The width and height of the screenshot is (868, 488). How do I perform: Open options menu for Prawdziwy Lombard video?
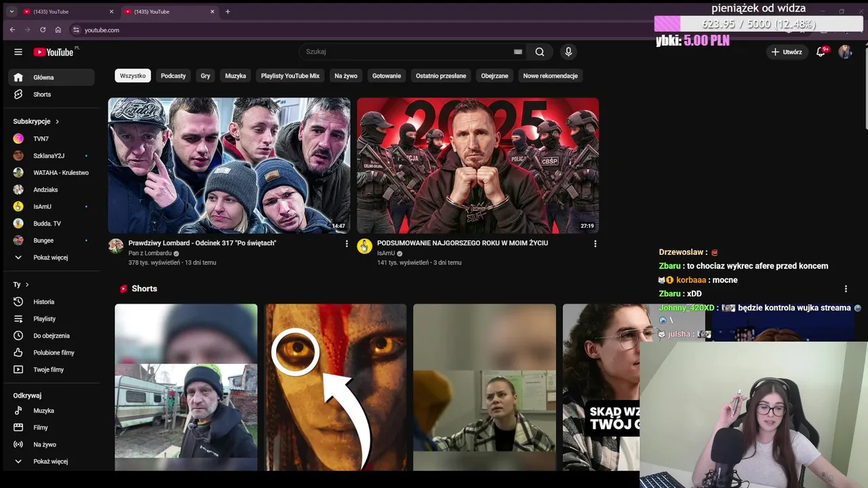347,244
